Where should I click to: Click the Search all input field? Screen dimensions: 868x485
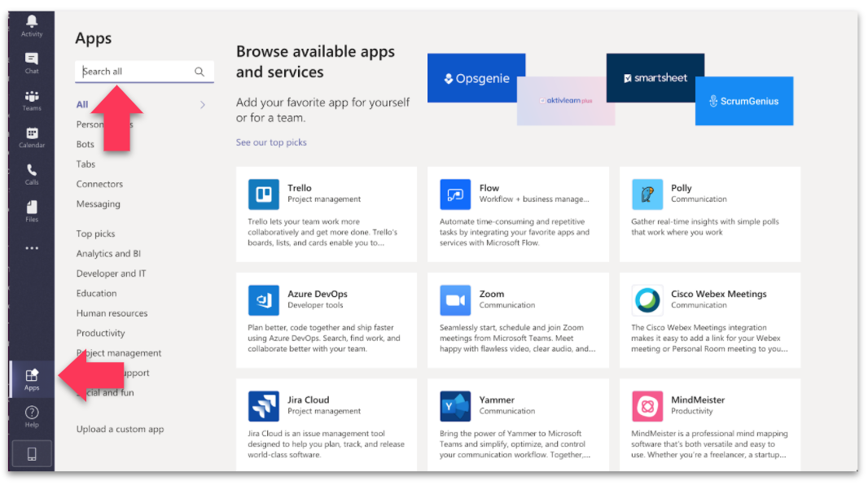pos(134,72)
